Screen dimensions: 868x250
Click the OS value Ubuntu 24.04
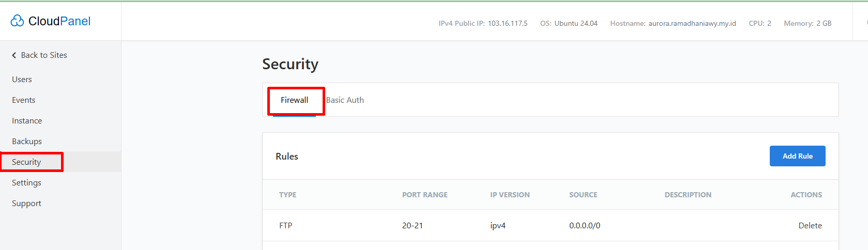pos(576,23)
